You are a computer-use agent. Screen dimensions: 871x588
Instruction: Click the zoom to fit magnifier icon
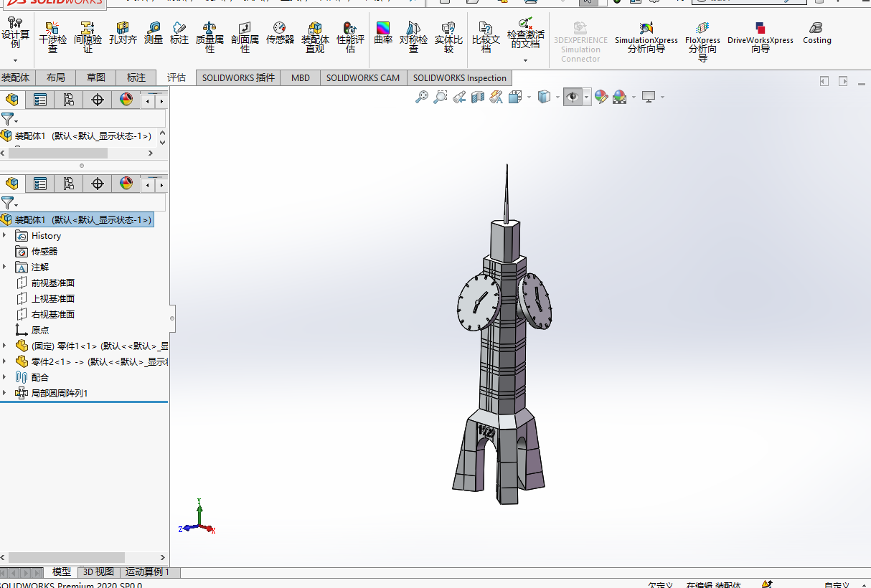(x=422, y=97)
